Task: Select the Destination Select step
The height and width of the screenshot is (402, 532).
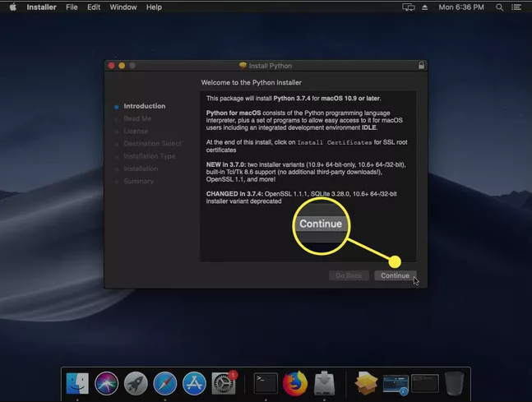Action: tap(152, 144)
